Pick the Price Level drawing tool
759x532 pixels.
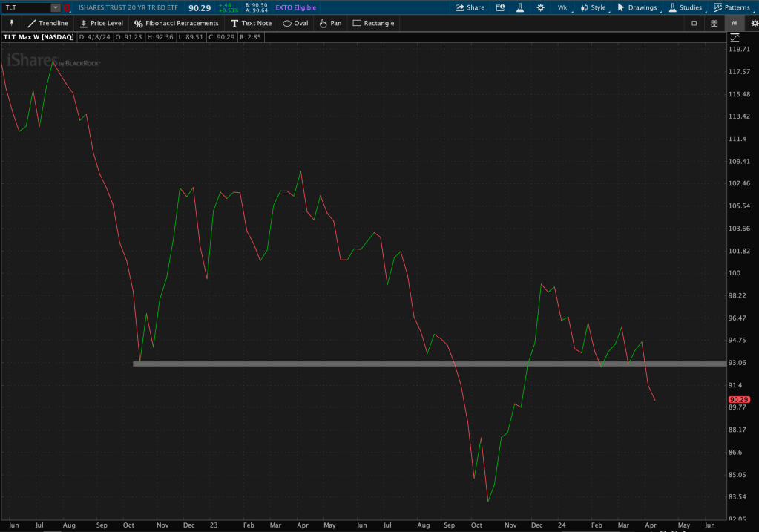coord(101,23)
